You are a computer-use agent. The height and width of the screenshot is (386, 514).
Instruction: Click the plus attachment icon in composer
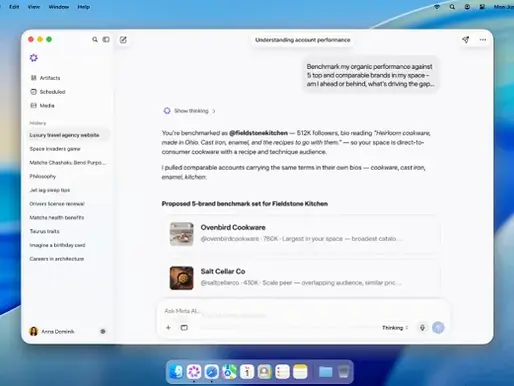(x=168, y=328)
